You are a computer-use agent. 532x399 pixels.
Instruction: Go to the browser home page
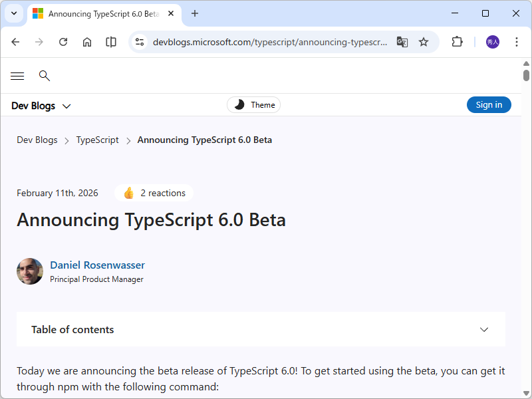click(x=87, y=42)
